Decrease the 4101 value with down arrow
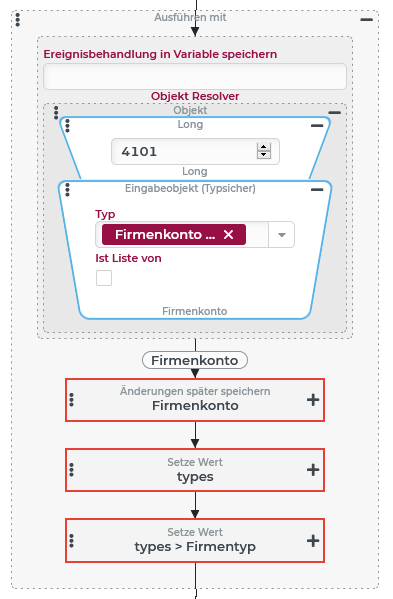The width and height of the screenshot is (393, 599). click(264, 155)
